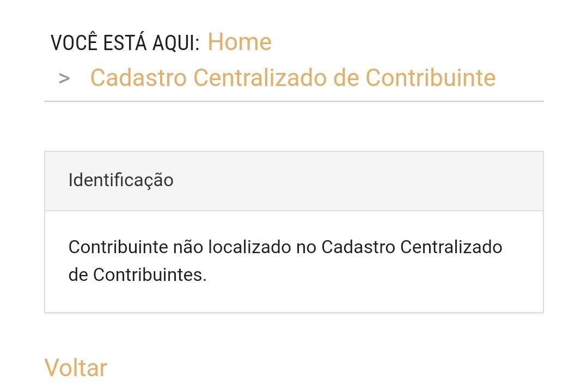Click 'Cadastro Centralizado' inside the panel message
588x392 pixels.
pyautogui.click(x=412, y=247)
